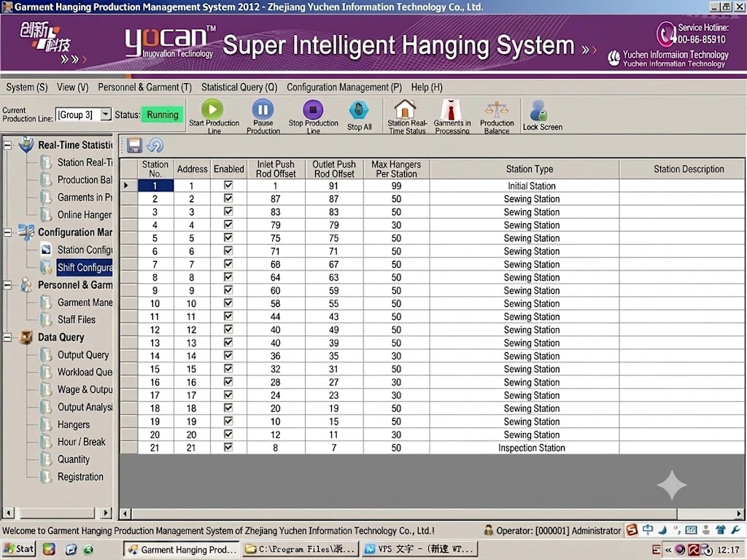Open Garments in Processing toolbar icon
The height and width of the screenshot is (560, 747).
(451, 109)
